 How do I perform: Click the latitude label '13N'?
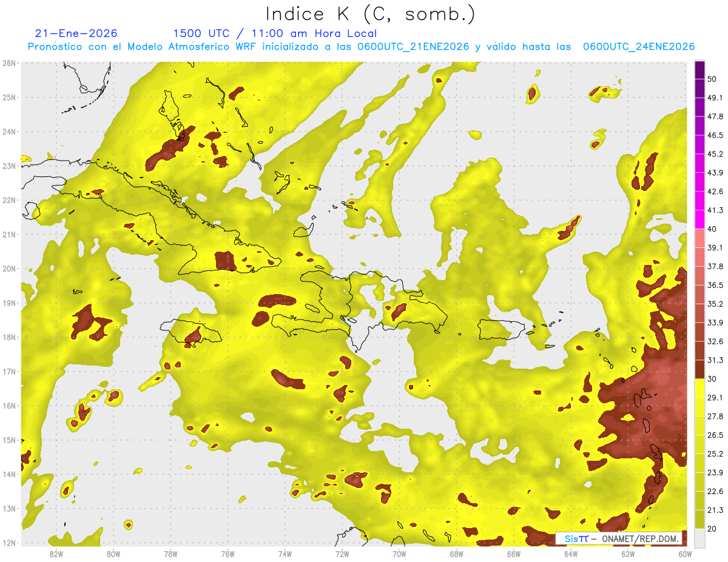coord(9,509)
